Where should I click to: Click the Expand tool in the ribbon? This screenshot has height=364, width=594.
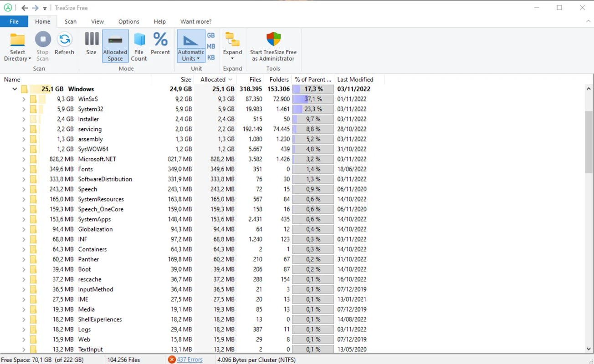(x=232, y=45)
